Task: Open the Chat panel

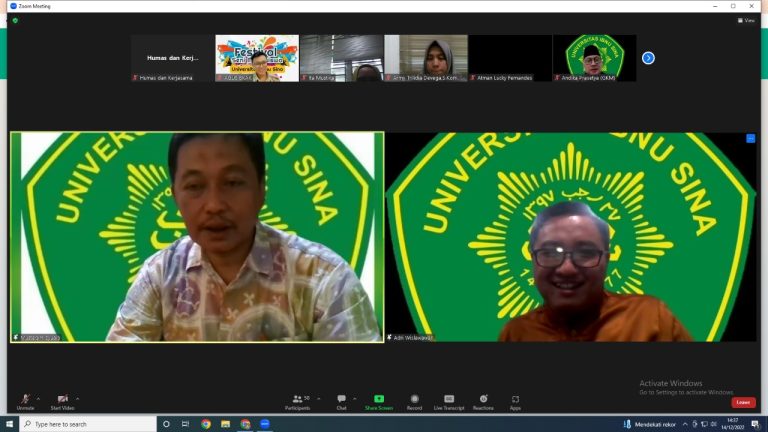Action: coord(341,402)
